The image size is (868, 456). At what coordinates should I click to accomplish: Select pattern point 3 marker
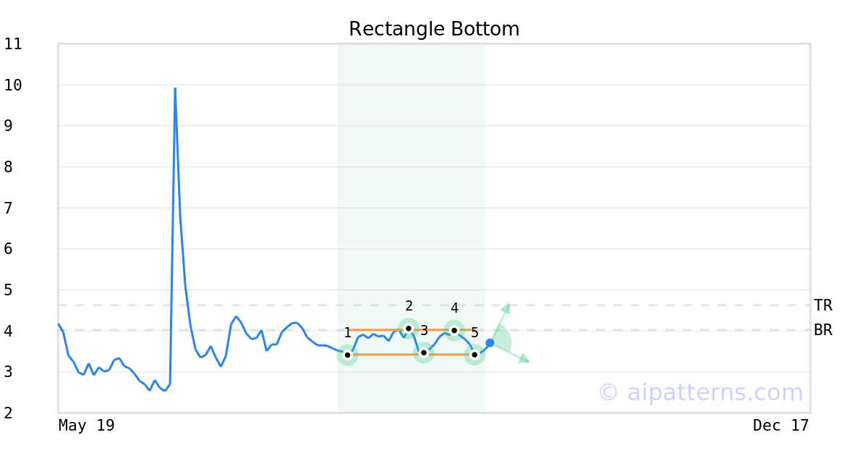tap(424, 352)
